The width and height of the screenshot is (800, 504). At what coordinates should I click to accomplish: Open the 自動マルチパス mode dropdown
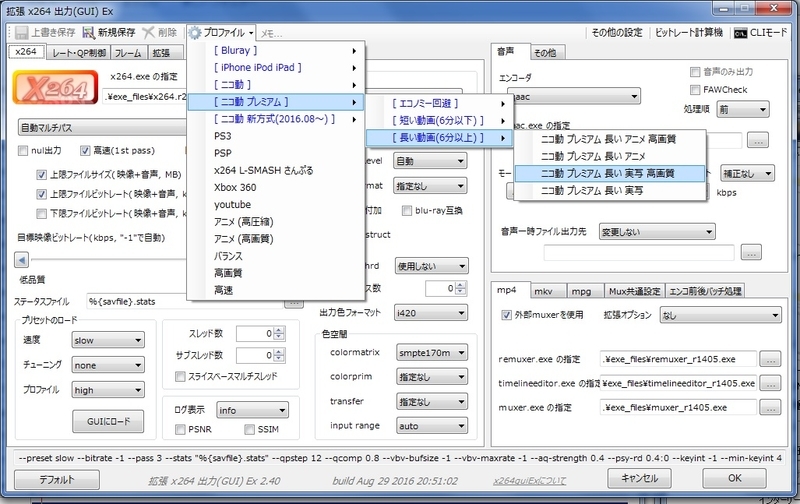(102, 128)
